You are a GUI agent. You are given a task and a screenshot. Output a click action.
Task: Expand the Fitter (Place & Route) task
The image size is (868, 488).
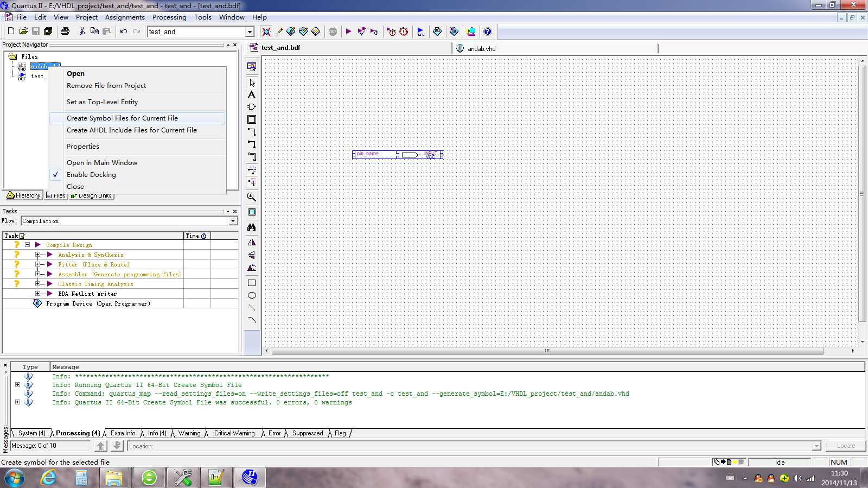pos(37,264)
